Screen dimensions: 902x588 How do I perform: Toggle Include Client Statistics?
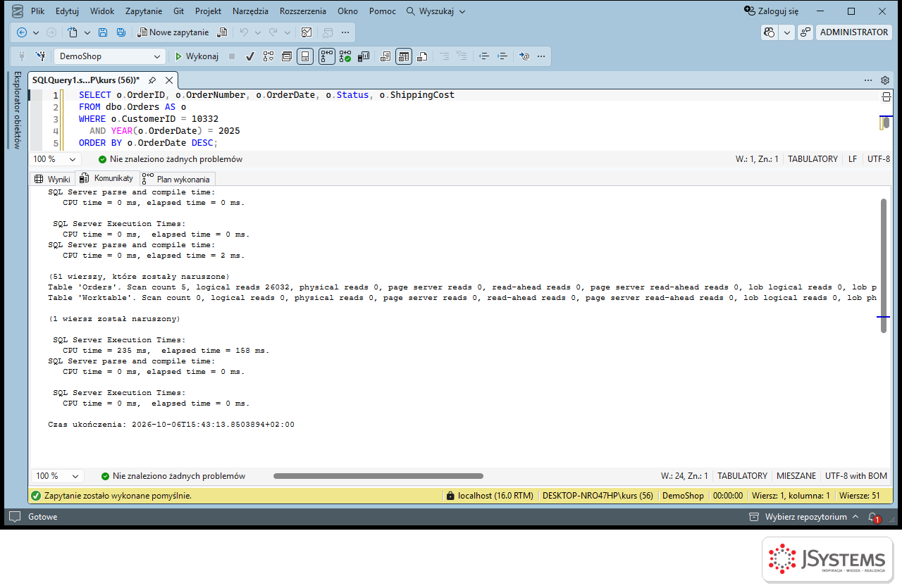pos(364,56)
